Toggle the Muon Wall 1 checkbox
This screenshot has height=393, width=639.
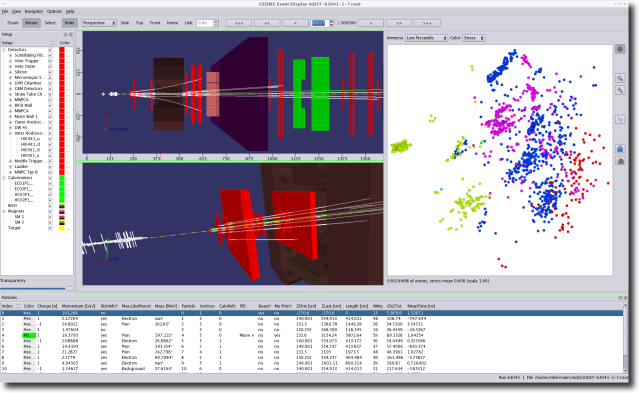click(x=50, y=117)
